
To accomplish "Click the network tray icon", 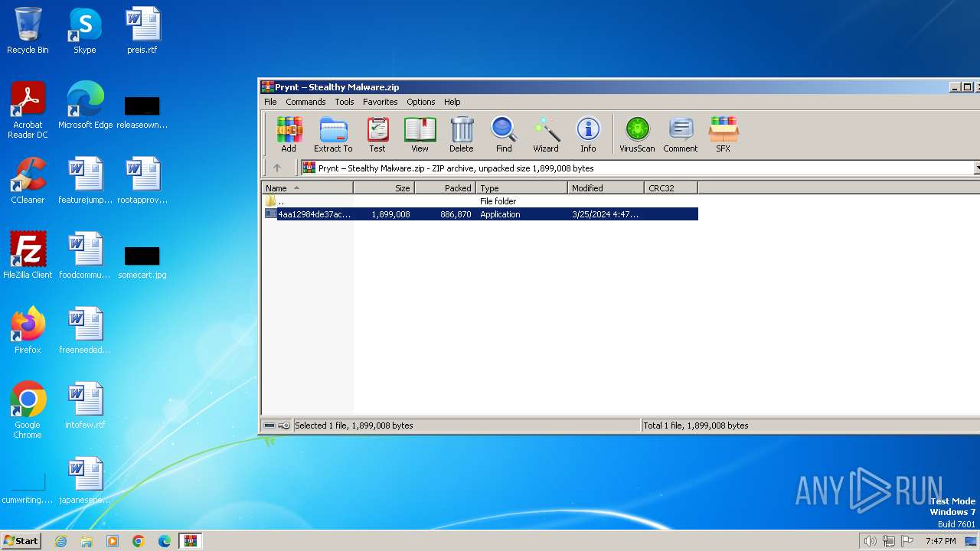I will coord(889,541).
